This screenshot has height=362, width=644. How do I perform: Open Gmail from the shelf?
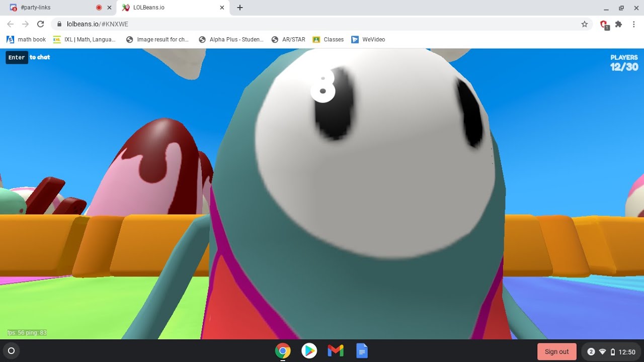pyautogui.click(x=336, y=351)
